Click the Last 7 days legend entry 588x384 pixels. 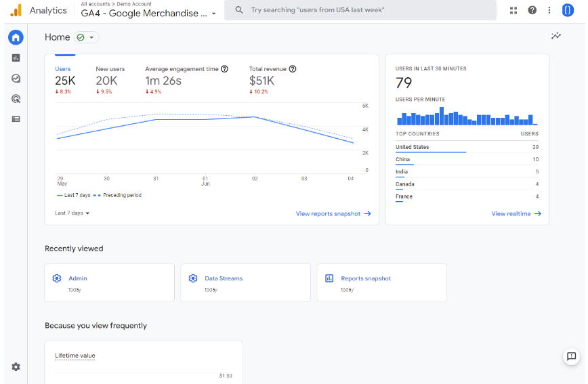coord(73,195)
